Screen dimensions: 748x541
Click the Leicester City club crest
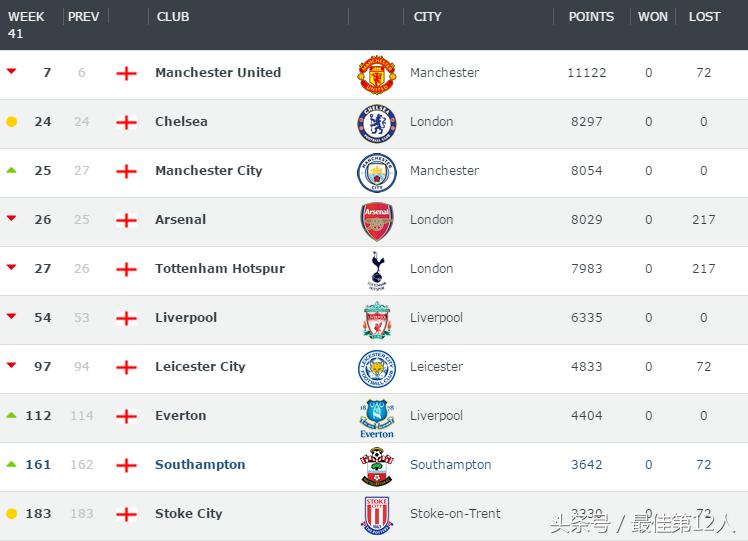377,368
